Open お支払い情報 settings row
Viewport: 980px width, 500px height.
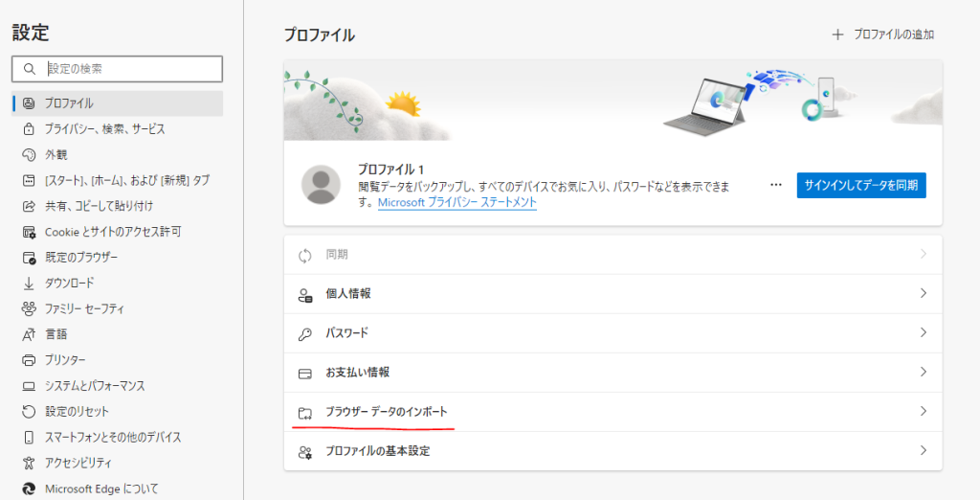point(613,373)
